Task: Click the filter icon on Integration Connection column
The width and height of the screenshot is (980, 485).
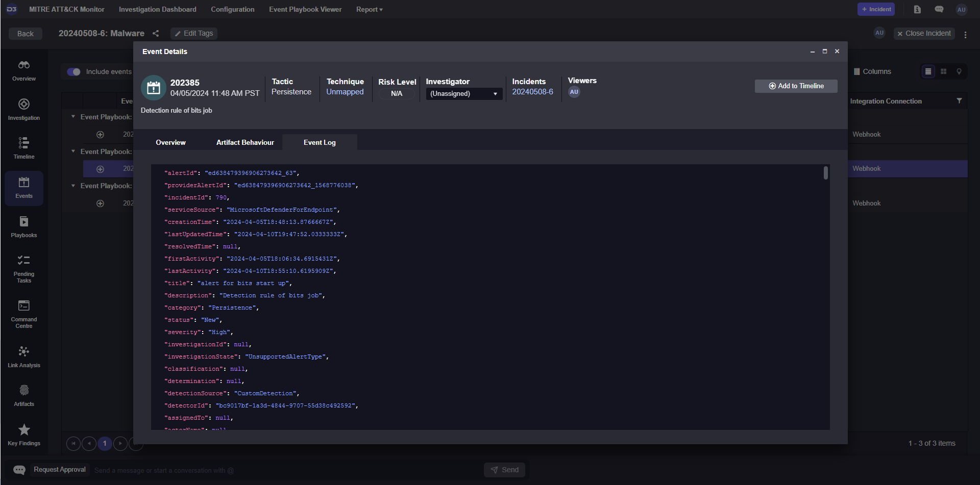Action: (959, 101)
